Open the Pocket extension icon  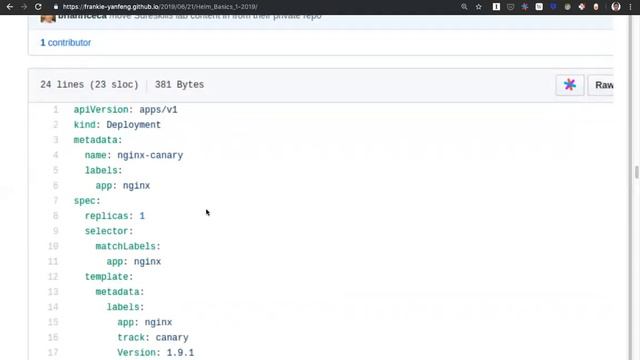click(x=510, y=7)
